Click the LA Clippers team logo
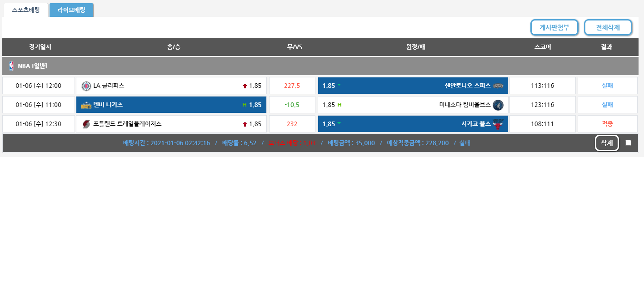The image size is (644, 295). (86, 86)
